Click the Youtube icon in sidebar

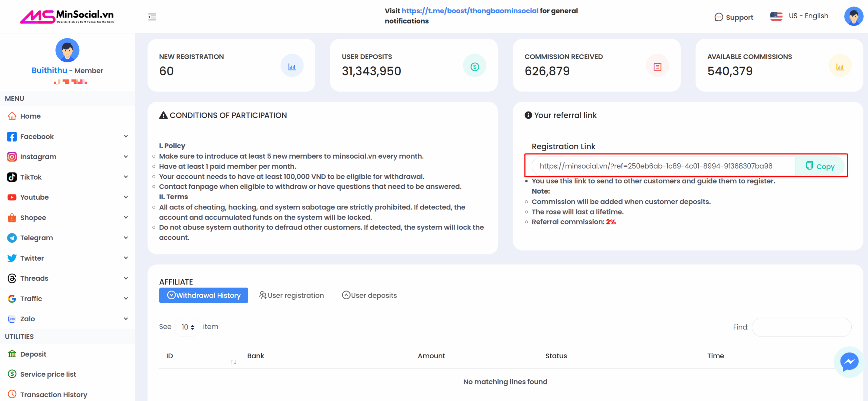point(12,197)
